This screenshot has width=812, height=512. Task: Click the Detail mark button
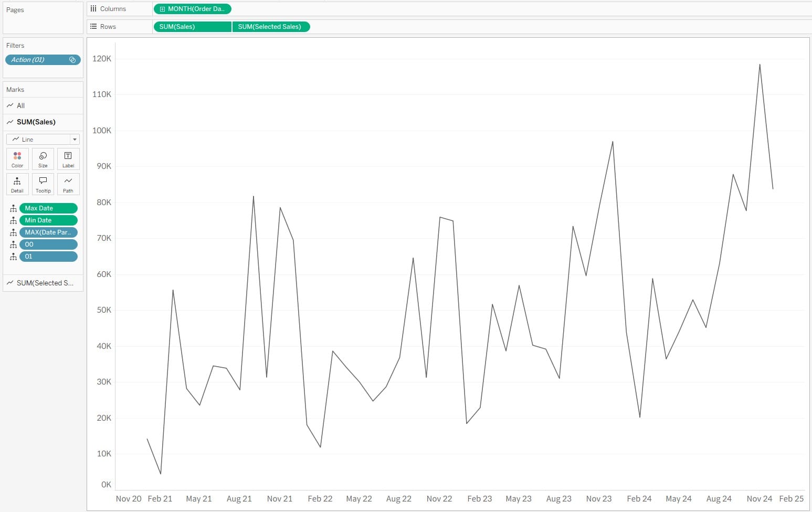(x=17, y=184)
